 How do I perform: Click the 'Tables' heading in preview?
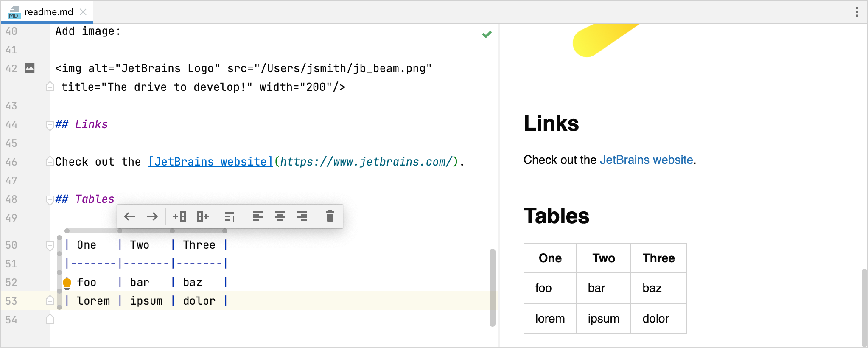click(556, 216)
